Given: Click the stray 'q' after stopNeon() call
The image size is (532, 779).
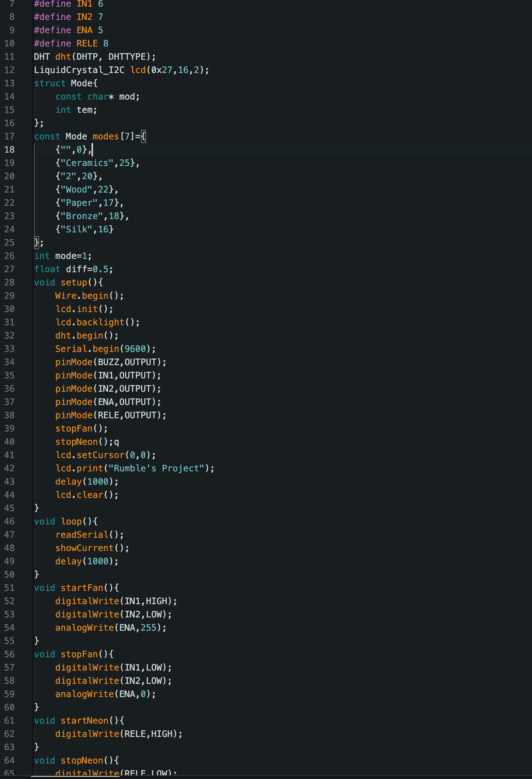Looking at the screenshot, I should tap(117, 442).
